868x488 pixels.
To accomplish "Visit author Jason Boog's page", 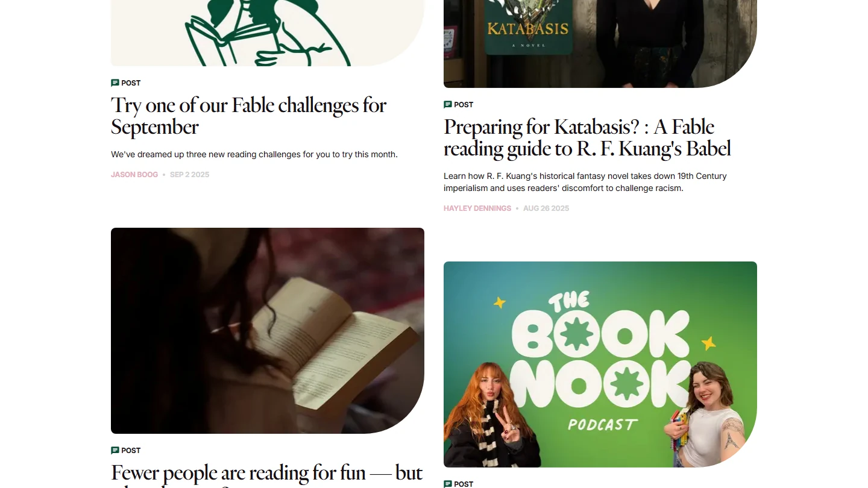I will (x=134, y=175).
